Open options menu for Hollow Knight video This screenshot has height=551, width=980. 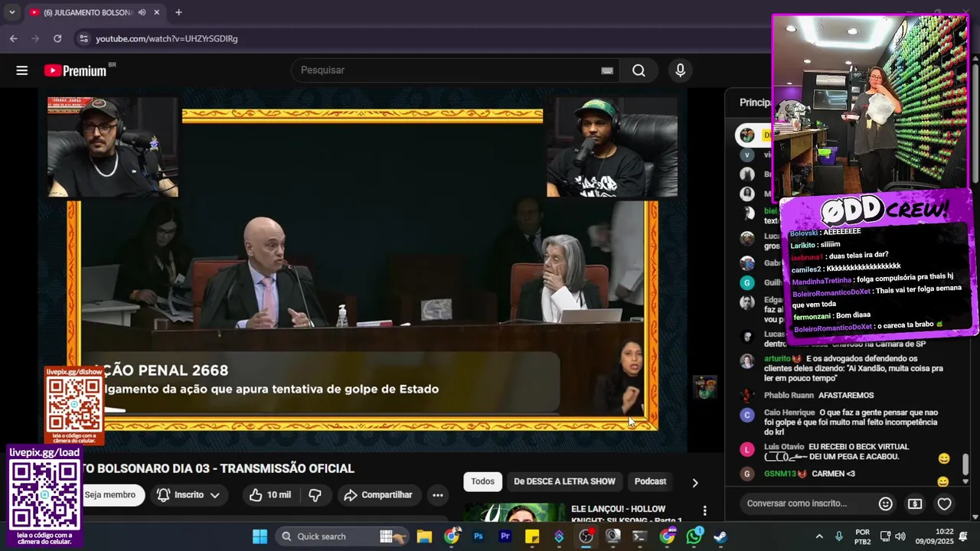pos(705,511)
